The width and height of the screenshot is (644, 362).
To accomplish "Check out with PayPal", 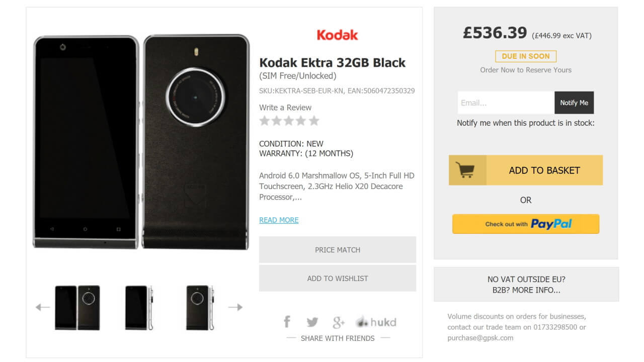I will 525,224.
